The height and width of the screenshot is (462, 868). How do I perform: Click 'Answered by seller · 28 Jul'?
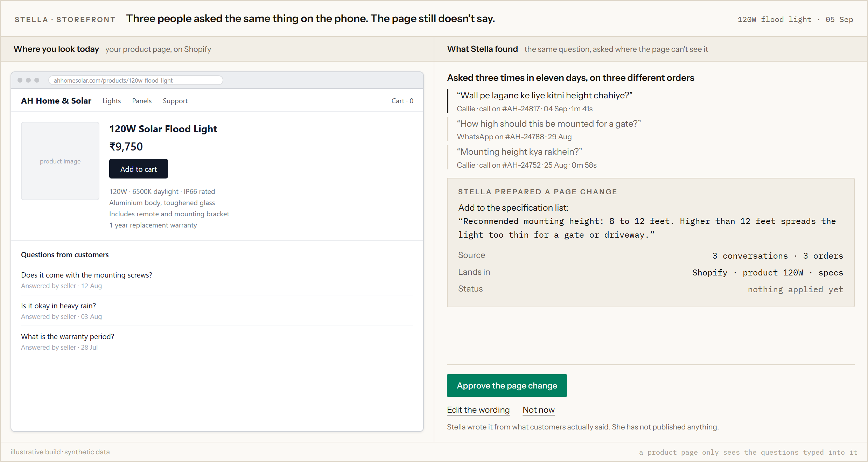point(59,347)
